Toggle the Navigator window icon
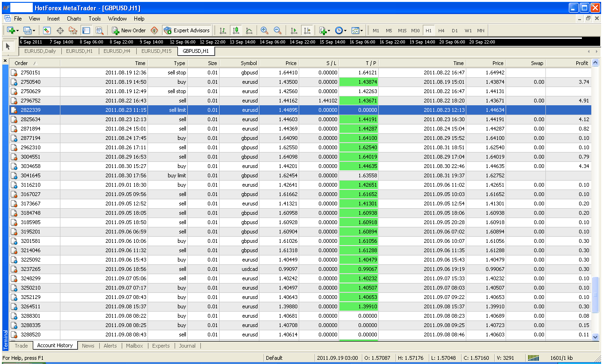603x364 pixels. coord(73,30)
